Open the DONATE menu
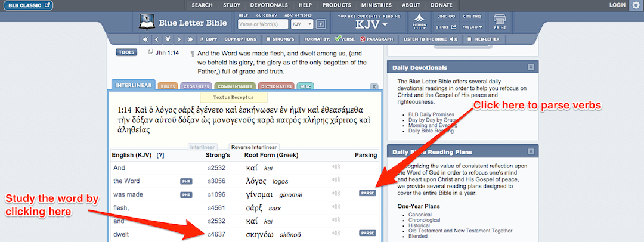This screenshot has height=242, width=644. point(441,5)
